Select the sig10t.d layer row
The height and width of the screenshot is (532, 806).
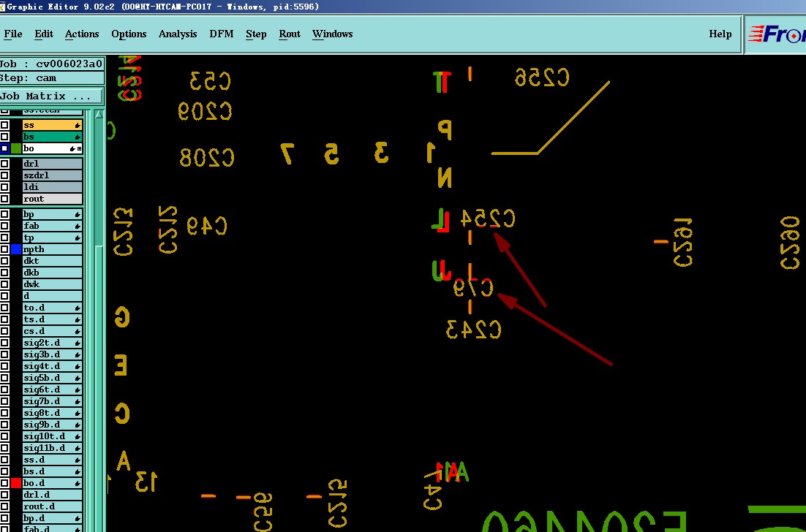click(x=53, y=436)
